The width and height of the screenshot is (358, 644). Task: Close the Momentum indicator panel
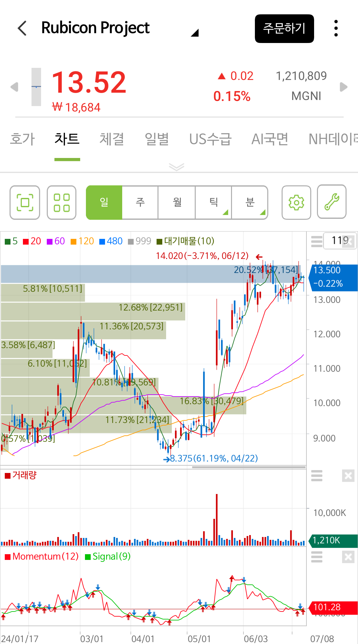348,557
